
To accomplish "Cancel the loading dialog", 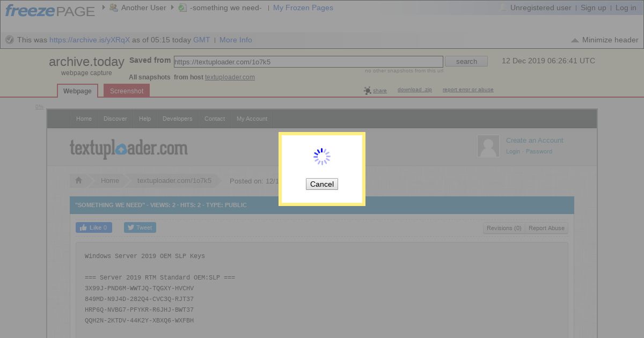I will point(322,184).
